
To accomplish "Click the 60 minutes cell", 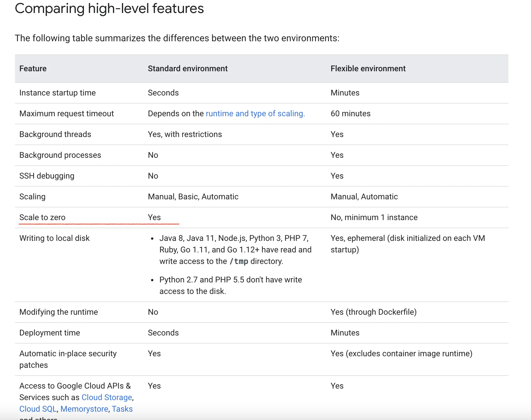I will pyautogui.click(x=351, y=114).
